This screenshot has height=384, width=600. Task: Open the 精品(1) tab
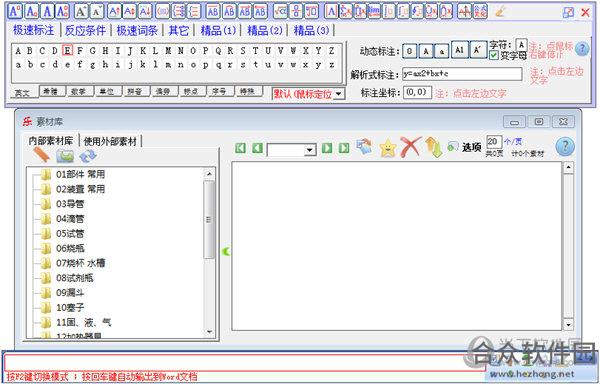tap(218, 30)
